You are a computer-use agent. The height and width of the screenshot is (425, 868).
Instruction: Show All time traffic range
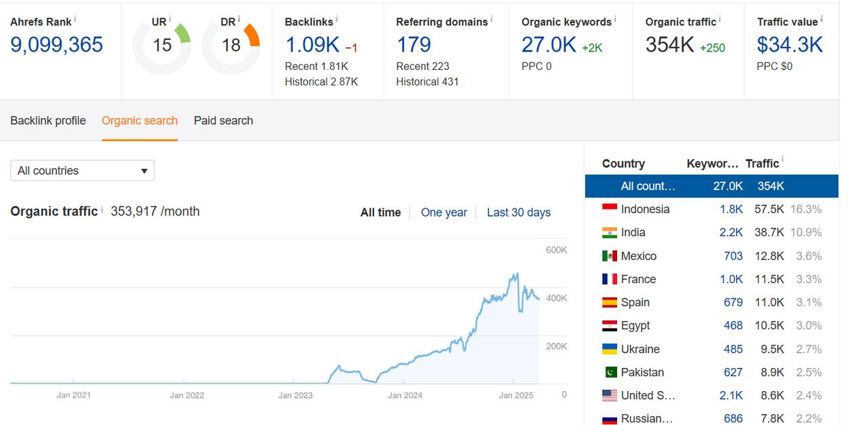[x=380, y=212]
